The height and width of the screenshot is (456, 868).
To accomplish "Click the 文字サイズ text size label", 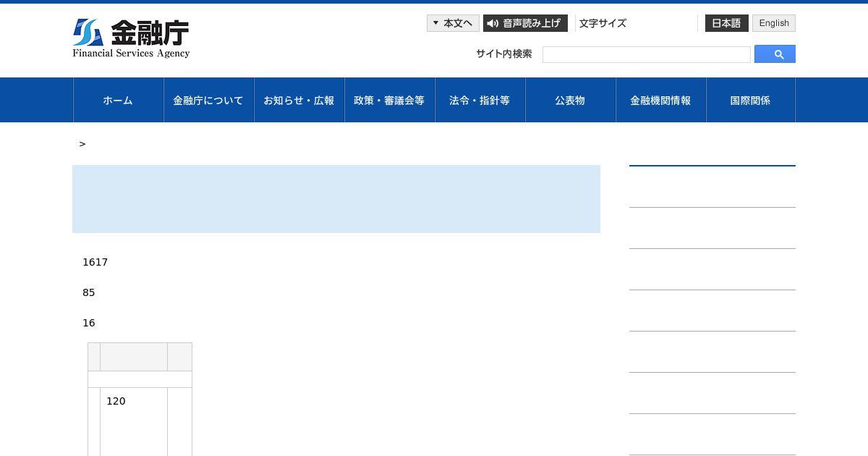I will coord(603,23).
